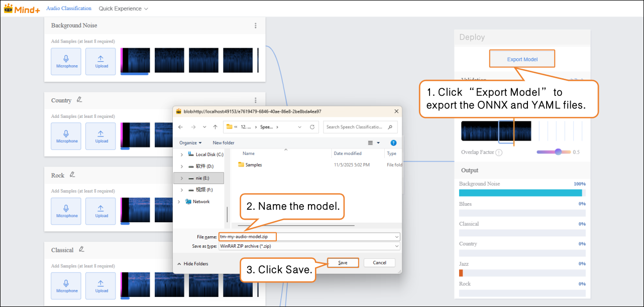Open the Organize menu
644x307 pixels.
(x=190, y=143)
